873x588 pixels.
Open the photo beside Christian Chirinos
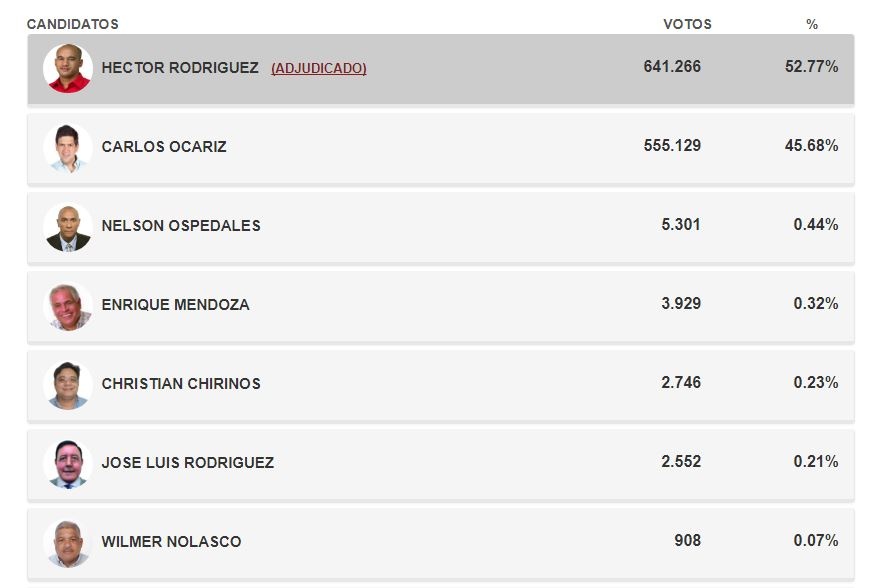click(x=68, y=384)
